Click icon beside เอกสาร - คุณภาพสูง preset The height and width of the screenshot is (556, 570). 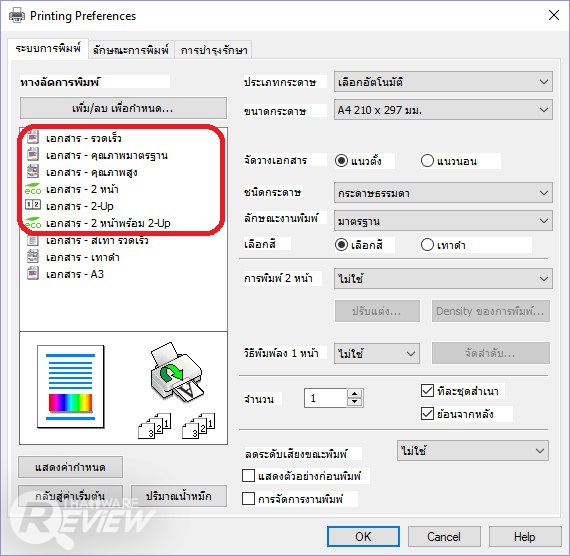coord(33,171)
